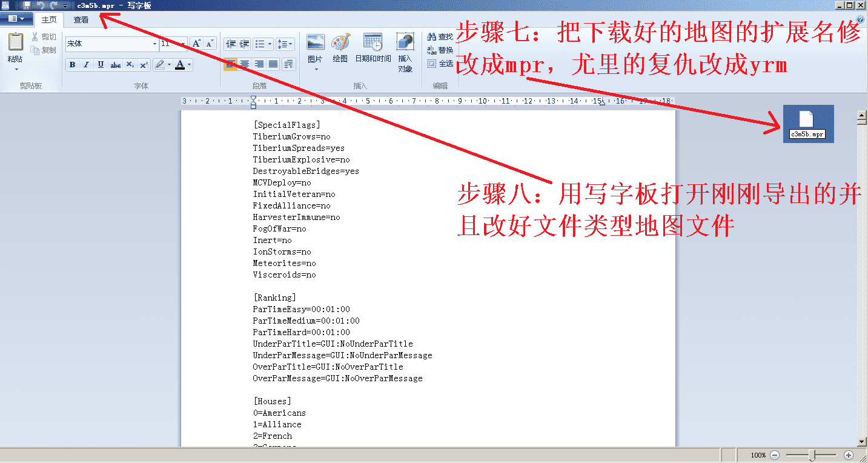The width and height of the screenshot is (868, 463).
Task: Open the highlight color dropdown arrow
Action: pyautogui.click(x=169, y=64)
